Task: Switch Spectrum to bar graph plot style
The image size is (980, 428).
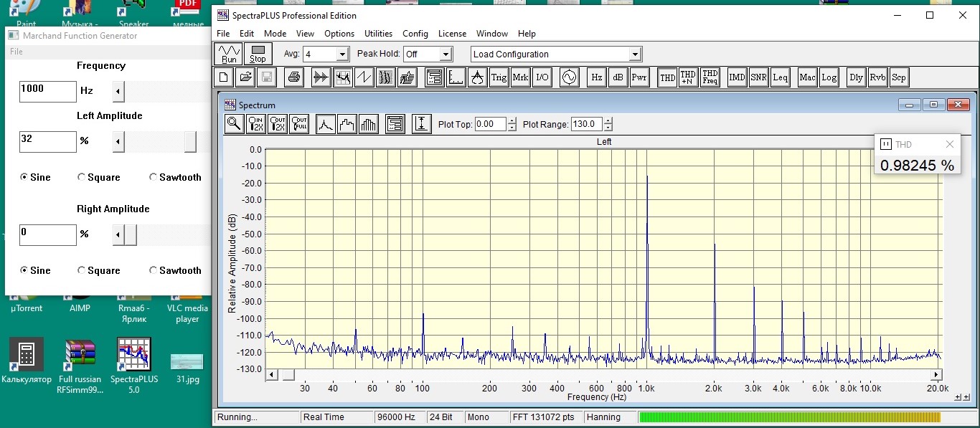Action: click(x=369, y=124)
